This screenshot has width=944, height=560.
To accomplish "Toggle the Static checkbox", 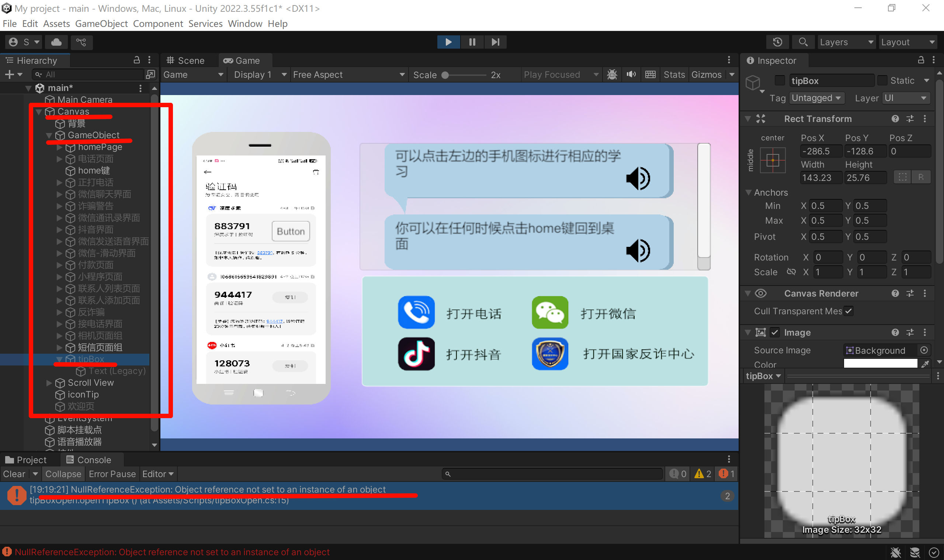I will 882,80.
